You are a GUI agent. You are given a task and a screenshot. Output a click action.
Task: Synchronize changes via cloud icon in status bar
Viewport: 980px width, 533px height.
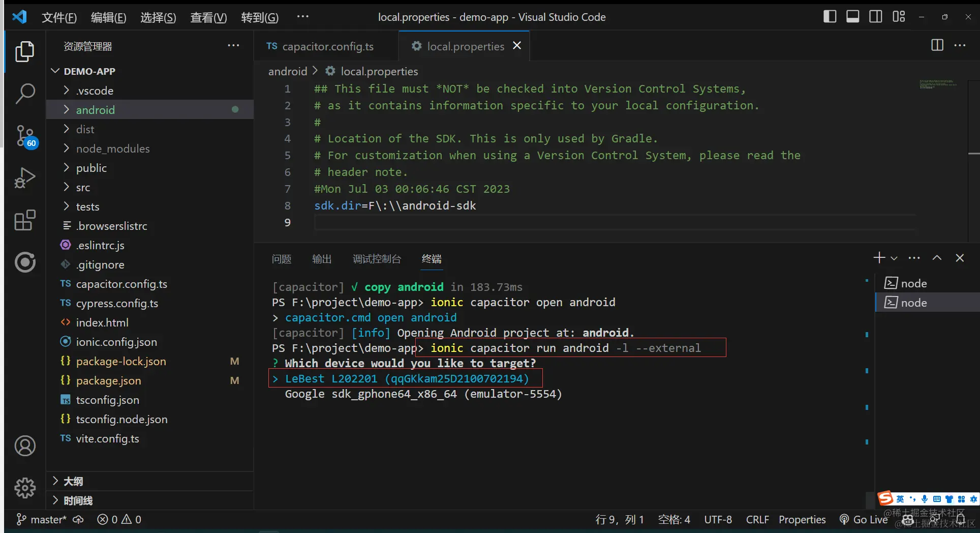pyautogui.click(x=78, y=519)
